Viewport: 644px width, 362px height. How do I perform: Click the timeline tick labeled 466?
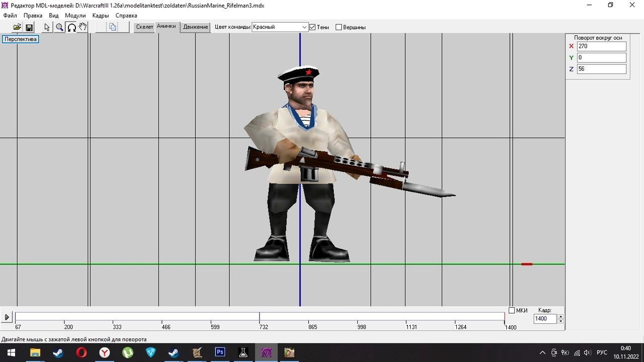166,327
